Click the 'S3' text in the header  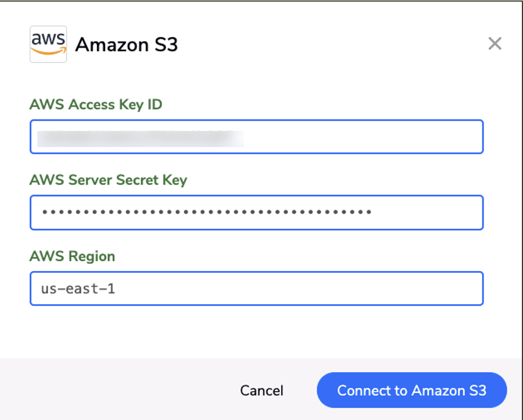click(x=166, y=45)
